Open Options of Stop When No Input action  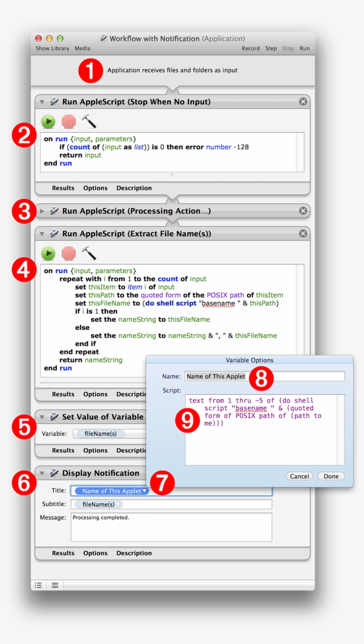95,188
